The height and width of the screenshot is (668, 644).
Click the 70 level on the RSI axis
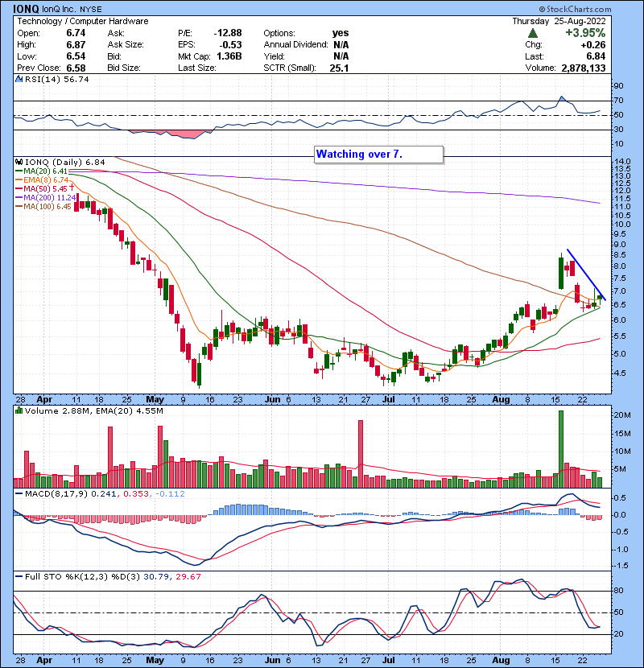point(618,101)
